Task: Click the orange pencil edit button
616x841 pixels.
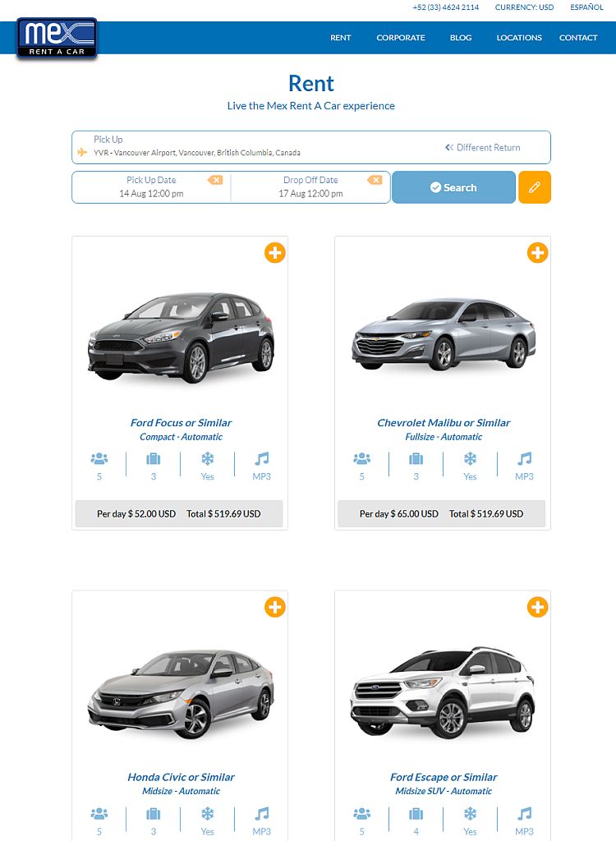Action: pyautogui.click(x=535, y=187)
